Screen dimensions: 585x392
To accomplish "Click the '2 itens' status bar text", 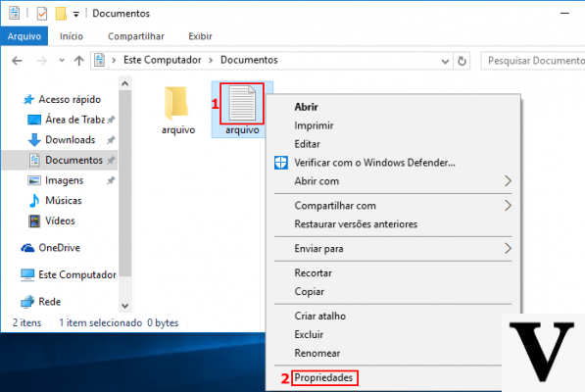I will coord(26,322).
